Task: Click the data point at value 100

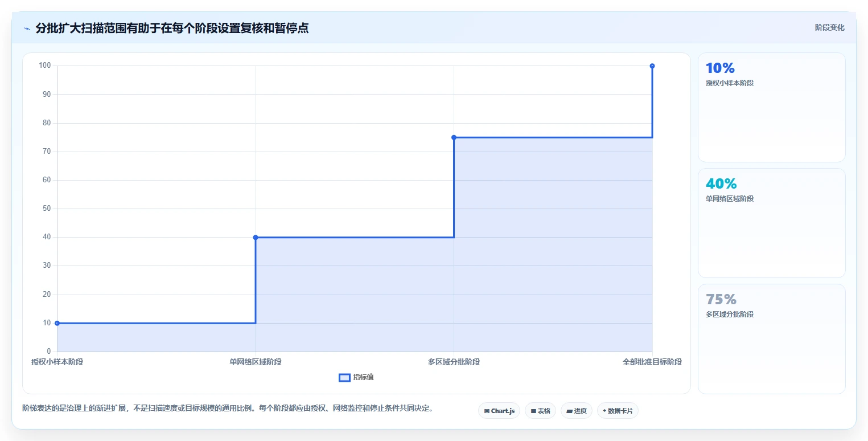Action: tap(652, 66)
